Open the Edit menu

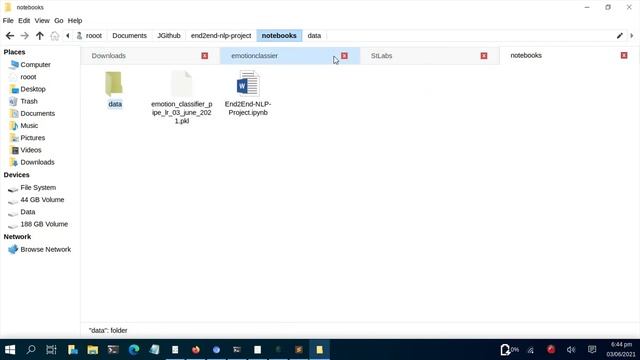pyautogui.click(x=24, y=20)
